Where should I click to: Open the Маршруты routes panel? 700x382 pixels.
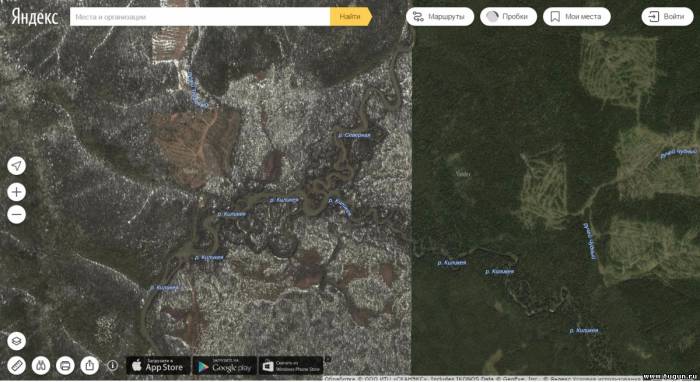440,17
